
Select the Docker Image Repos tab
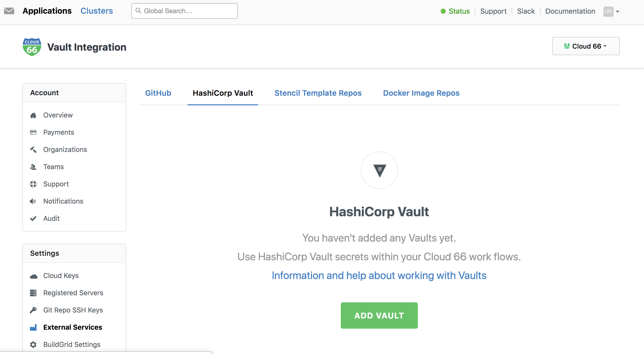point(421,93)
